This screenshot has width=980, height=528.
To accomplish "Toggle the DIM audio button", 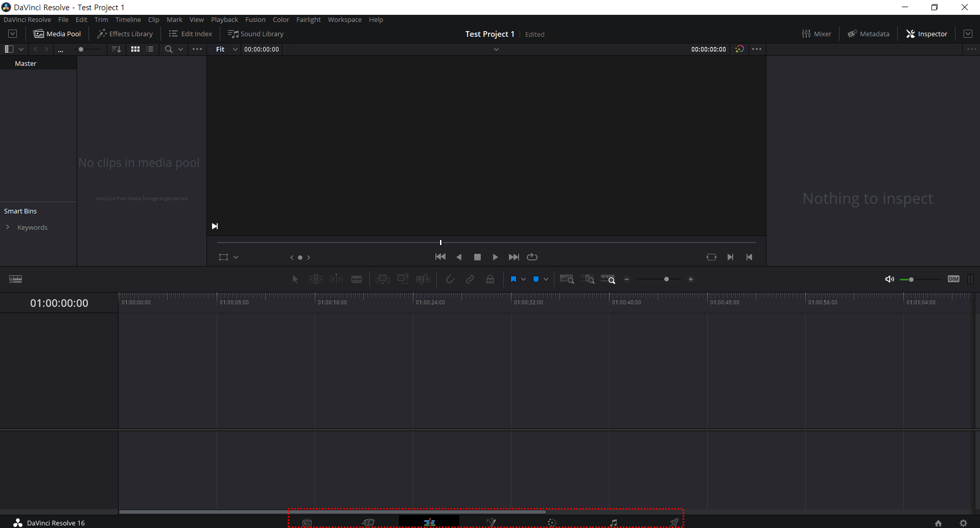I will point(953,279).
